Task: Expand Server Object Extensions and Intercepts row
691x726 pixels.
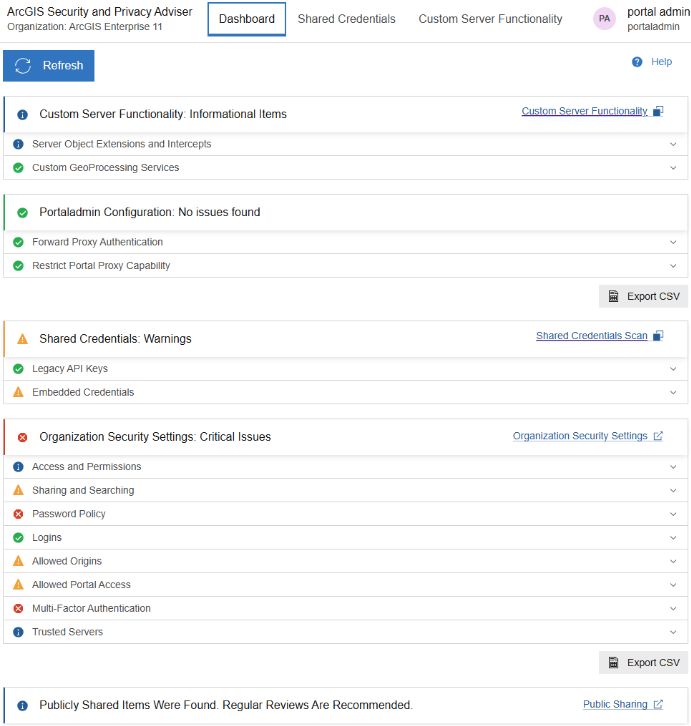Action: pos(346,144)
